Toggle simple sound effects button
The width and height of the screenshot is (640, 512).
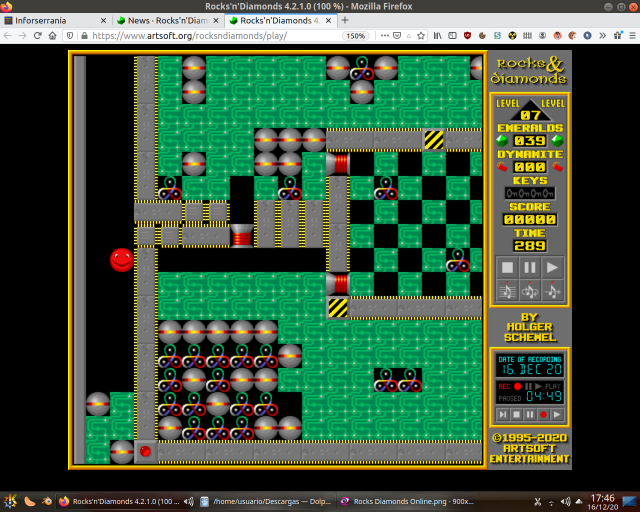(x=552, y=290)
